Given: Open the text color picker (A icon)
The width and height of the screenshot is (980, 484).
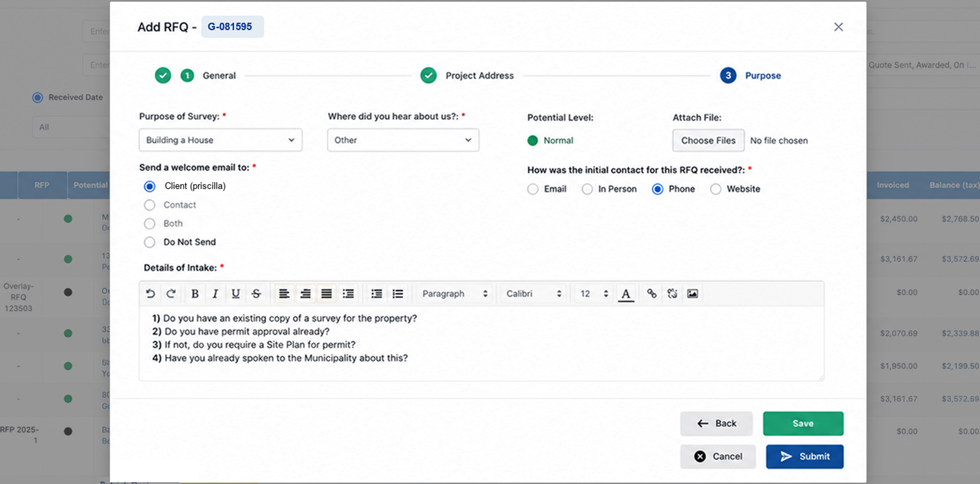Looking at the screenshot, I should tap(625, 293).
